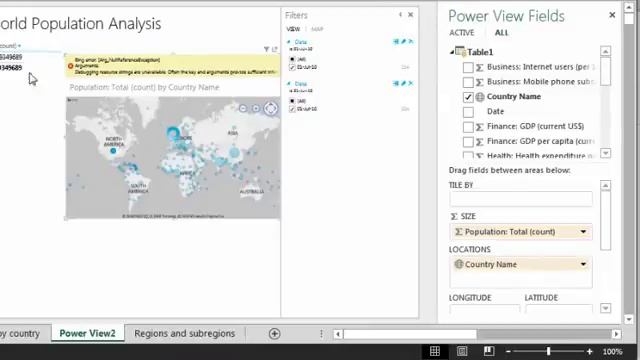Check the Finance: GDP per capita field
This screenshot has height=360, width=640.
tap(468, 142)
